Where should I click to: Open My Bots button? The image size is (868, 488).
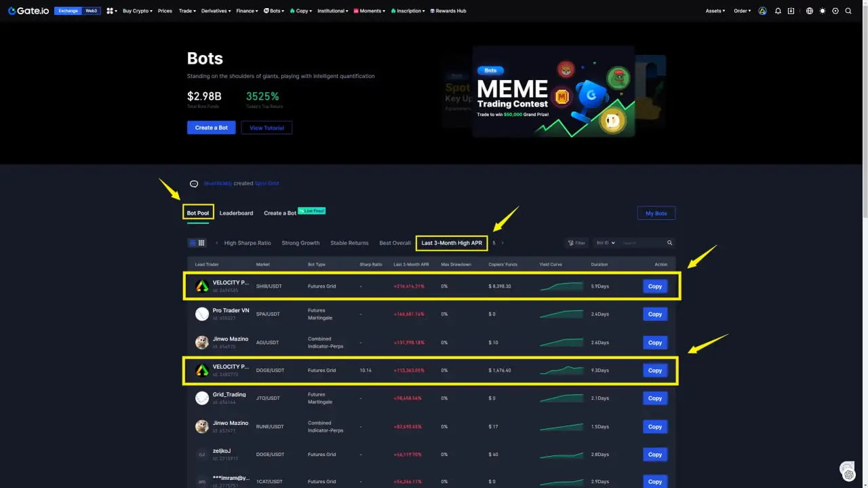click(x=656, y=213)
